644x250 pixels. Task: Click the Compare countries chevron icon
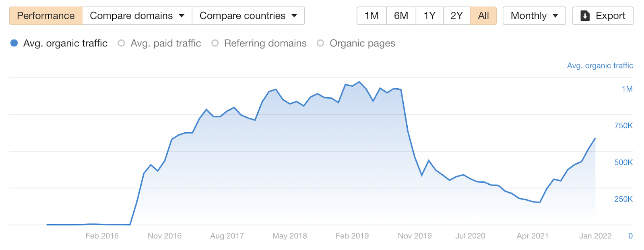[x=294, y=16]
